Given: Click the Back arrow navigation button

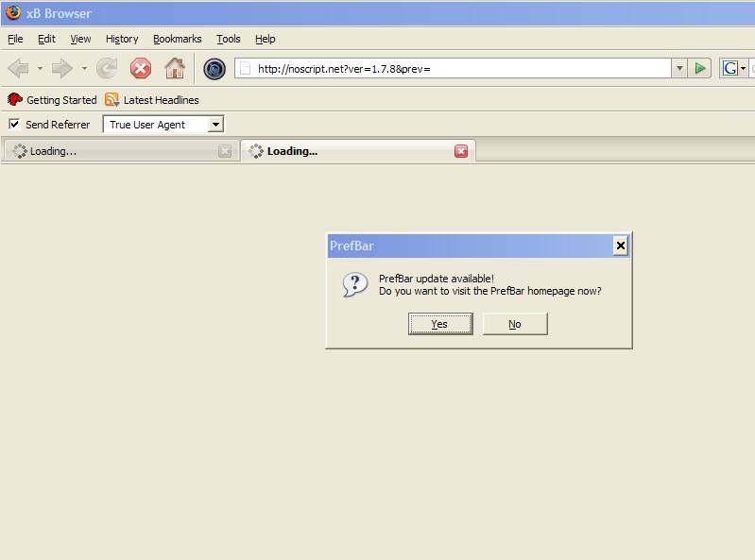Looking at the screenshot, I should click(x=19, y=69).
